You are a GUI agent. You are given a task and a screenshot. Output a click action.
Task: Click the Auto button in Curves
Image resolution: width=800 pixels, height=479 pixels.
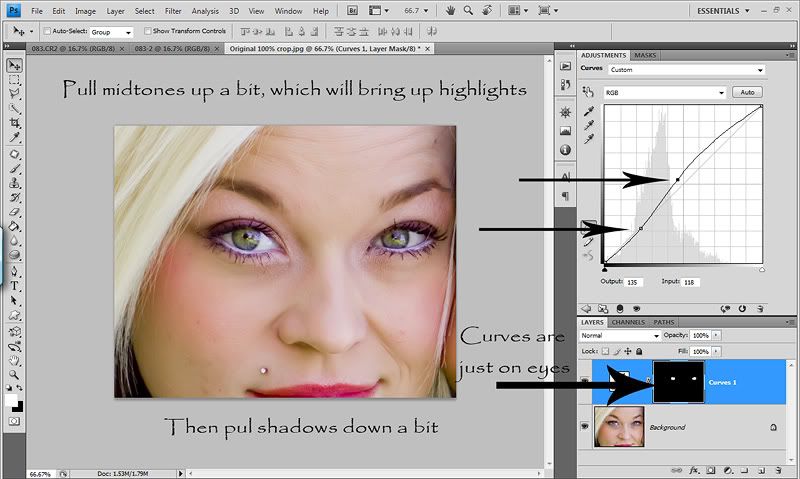[747, 92]
